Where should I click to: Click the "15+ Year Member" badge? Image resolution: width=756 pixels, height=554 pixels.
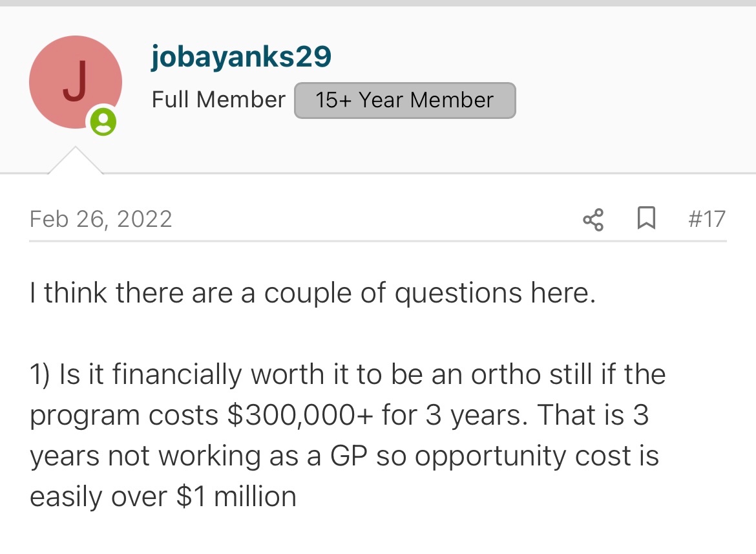404,100
